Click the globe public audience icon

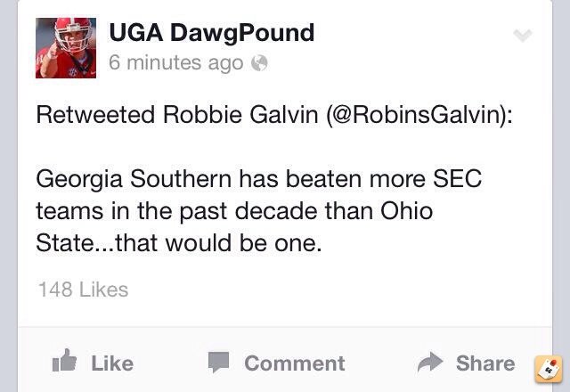pyautogui.click(x=259, y=63)
